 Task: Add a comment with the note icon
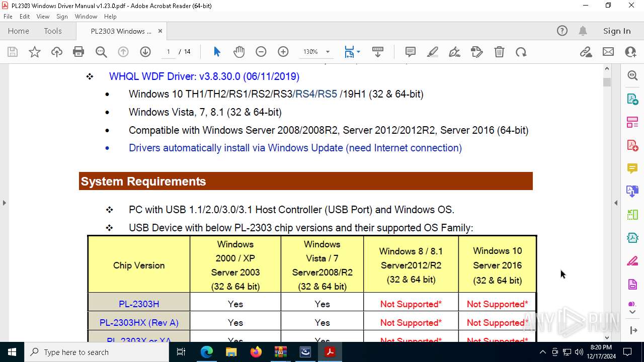point(410,52)
